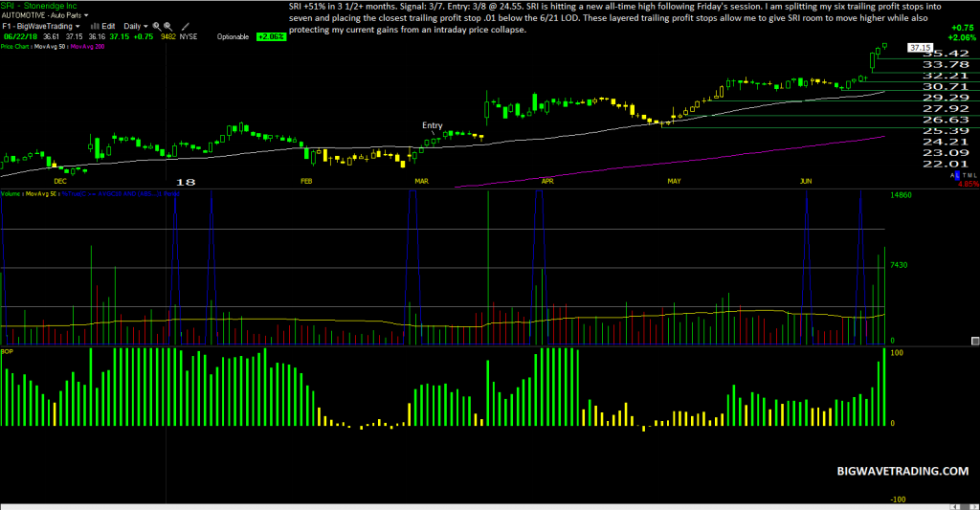Click the zoom out magnifier icon
The image size is (980, 510).
pyautogui.click(x=168, y=26)
